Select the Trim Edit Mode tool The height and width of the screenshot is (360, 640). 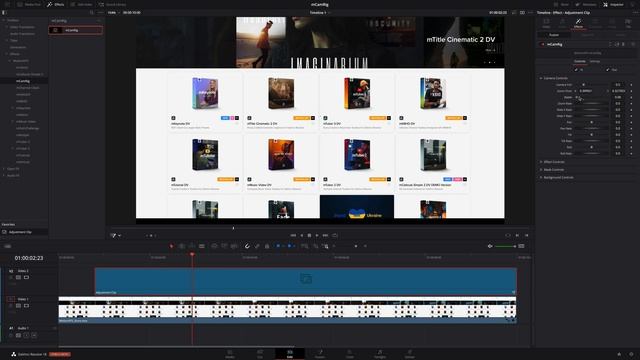point(182,246)
